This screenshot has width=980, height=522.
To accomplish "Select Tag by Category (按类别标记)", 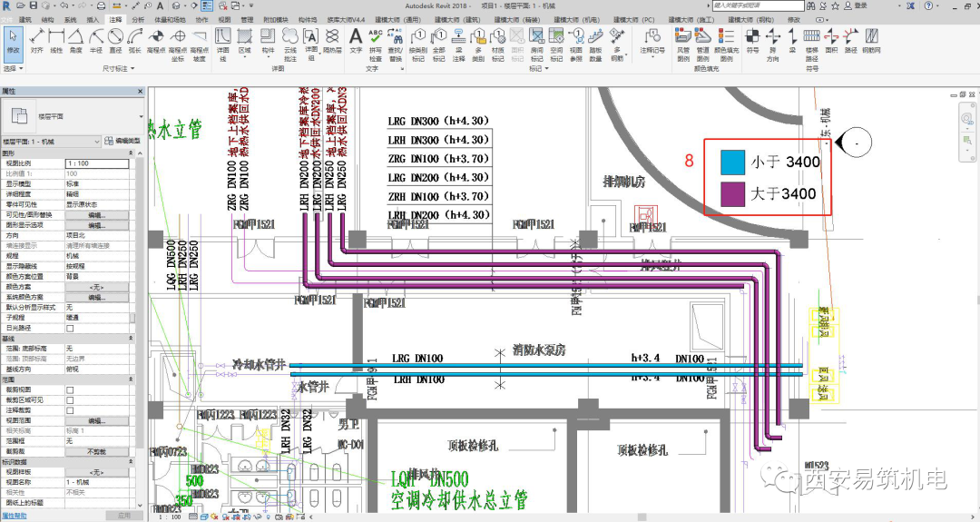I will pos(418,45).
